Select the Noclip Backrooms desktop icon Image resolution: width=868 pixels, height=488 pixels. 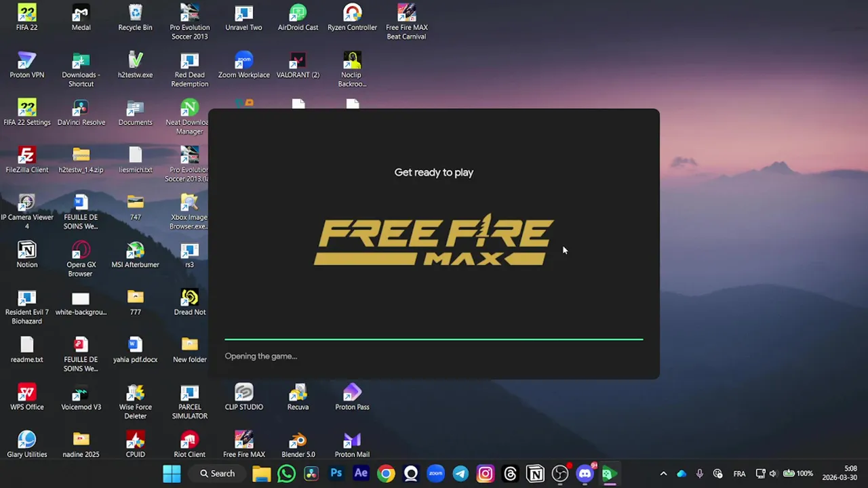click(x=352, y=69)
